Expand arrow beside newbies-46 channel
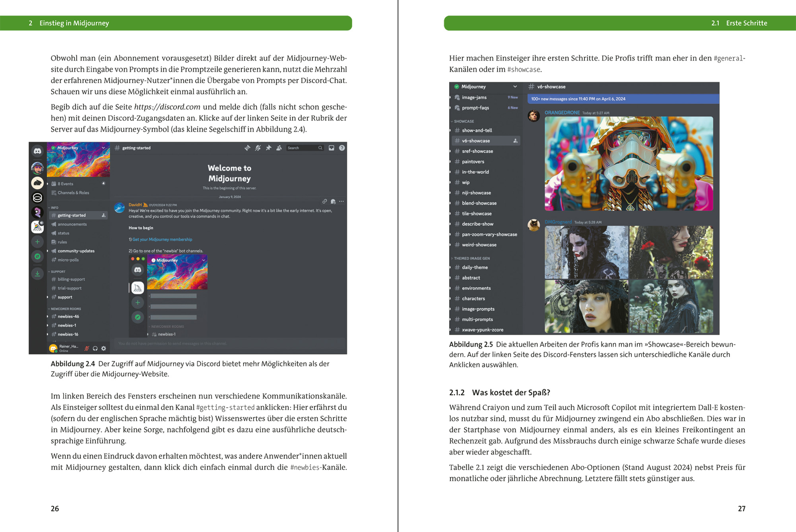 [x=48, y=316]
